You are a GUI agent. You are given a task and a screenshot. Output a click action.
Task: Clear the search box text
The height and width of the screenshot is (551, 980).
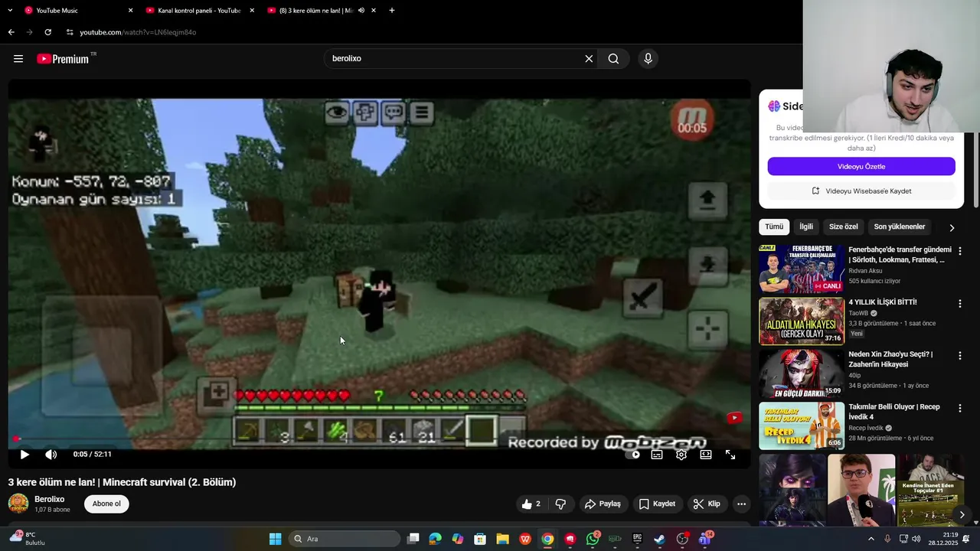[x=589, y=59]
